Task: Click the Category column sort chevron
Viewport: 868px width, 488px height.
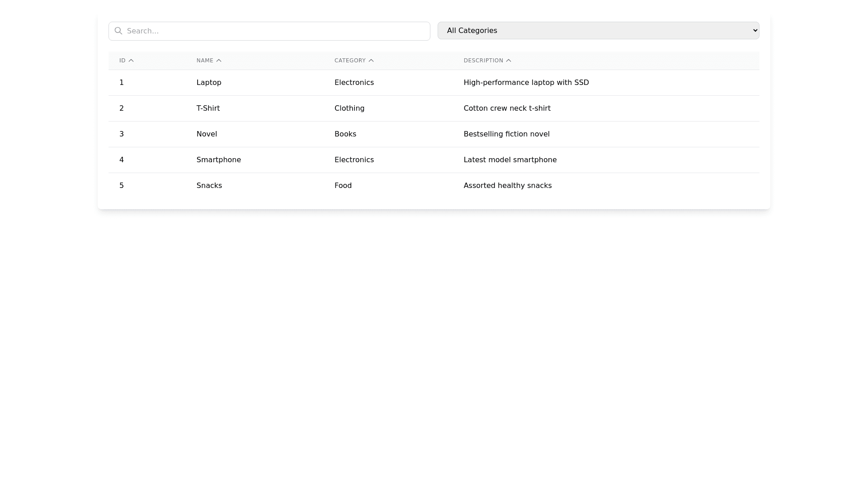Action: pos(371,61)
